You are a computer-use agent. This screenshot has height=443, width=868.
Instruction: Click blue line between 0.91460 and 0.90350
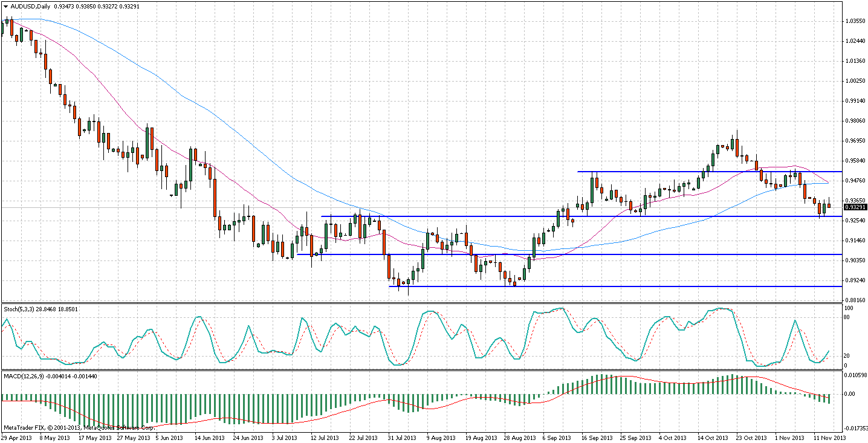click(x=665, y=254)
